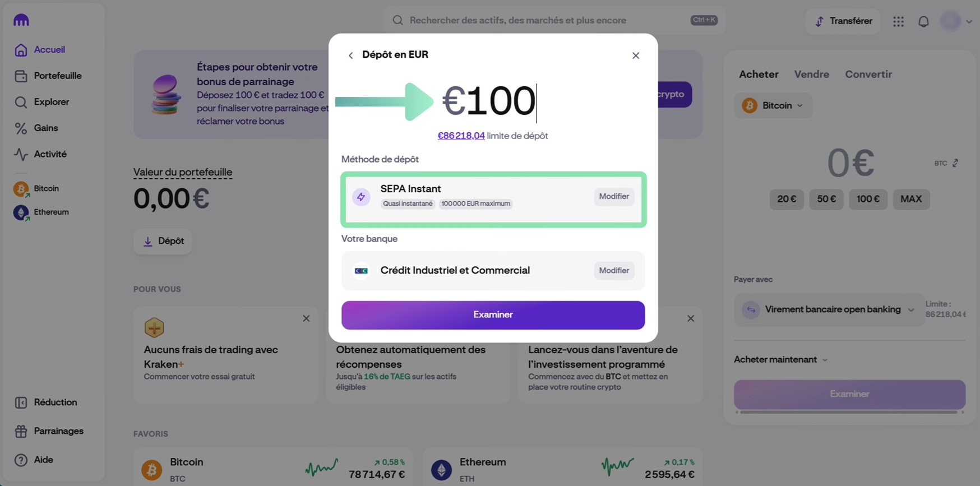
Task: Switch to the Vendre tab
Action: [x=811, y=74]
